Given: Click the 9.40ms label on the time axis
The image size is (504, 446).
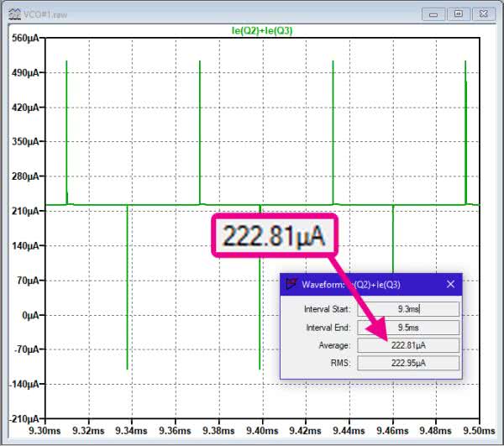Looking at the screenshot, I should tap(262, 431).
